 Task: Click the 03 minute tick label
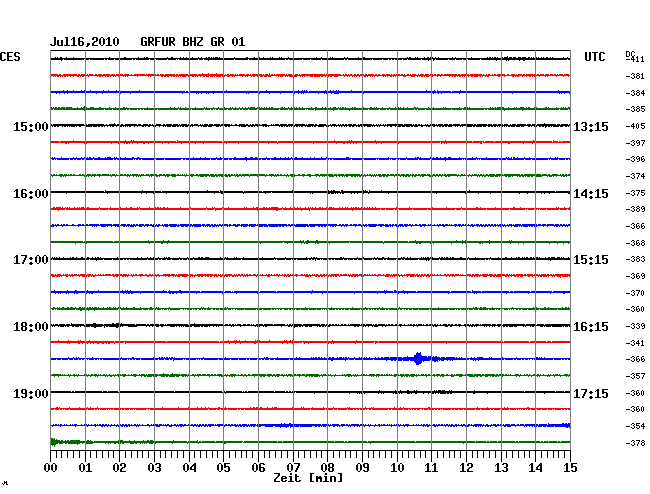point(154,467)
